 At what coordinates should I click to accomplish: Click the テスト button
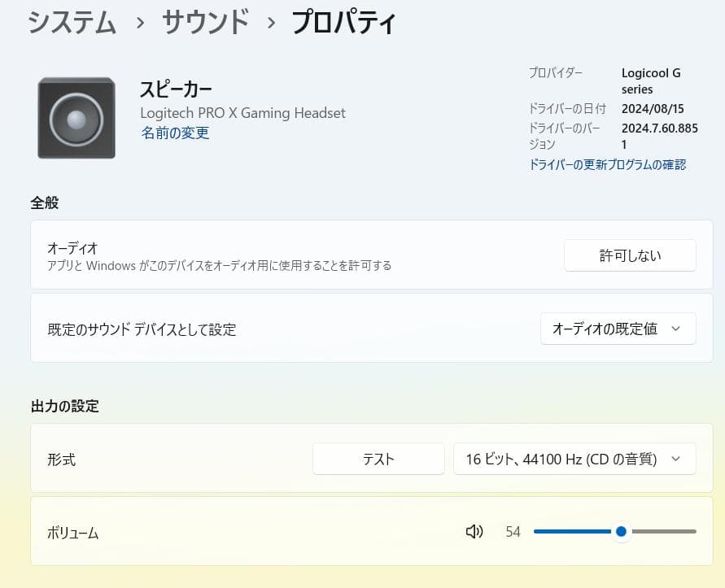click(x=378, y=459)
